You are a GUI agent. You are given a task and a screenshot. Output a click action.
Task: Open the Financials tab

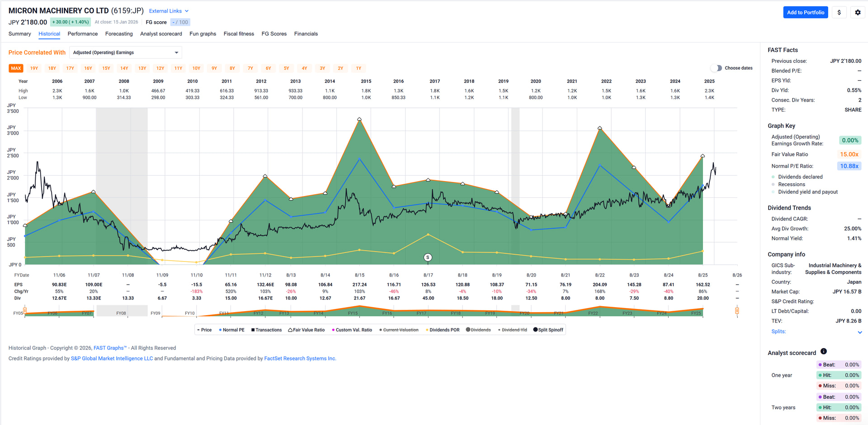306,34
